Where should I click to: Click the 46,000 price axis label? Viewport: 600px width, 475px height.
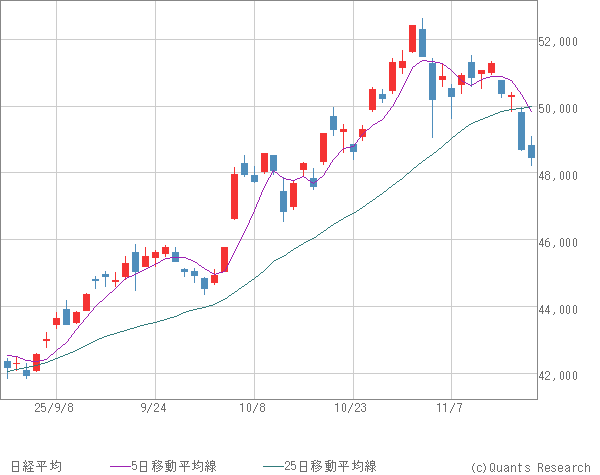562,242
